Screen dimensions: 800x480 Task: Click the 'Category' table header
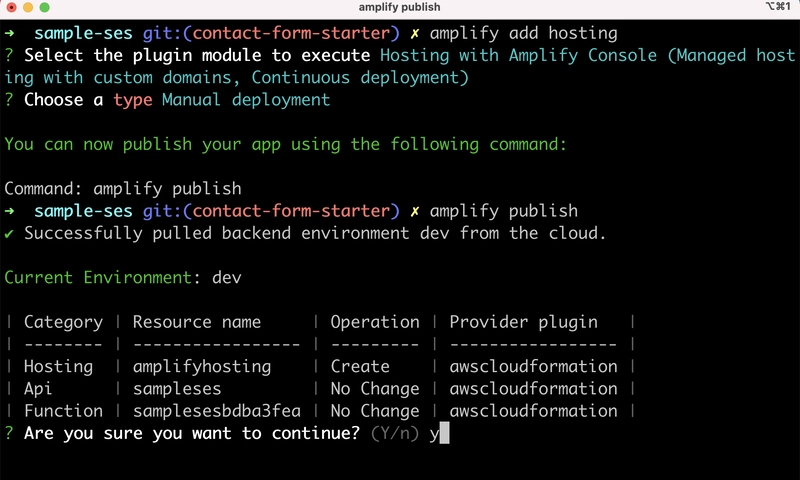coord(63,322)
